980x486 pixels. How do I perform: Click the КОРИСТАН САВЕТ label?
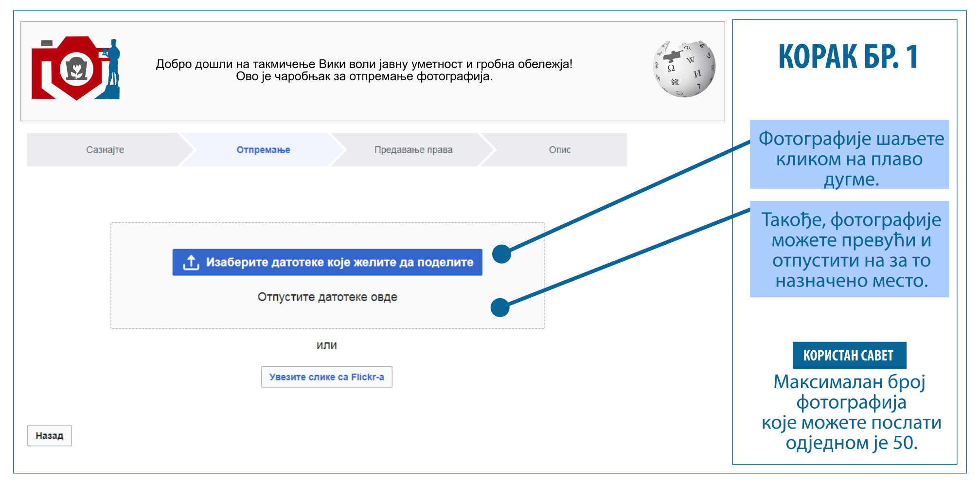coord(849,356)
